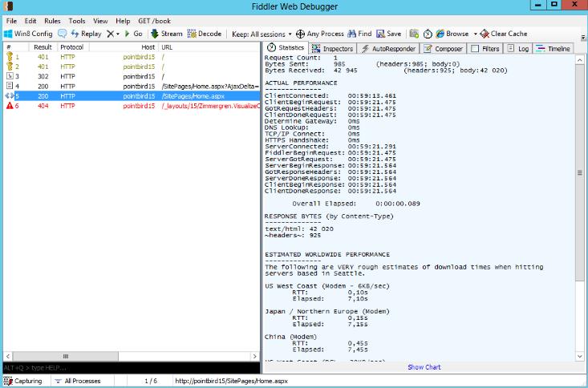Click the Fiddler title bar app icon
This screenshot has height=388, width=588.
click(x=8, y=6)
